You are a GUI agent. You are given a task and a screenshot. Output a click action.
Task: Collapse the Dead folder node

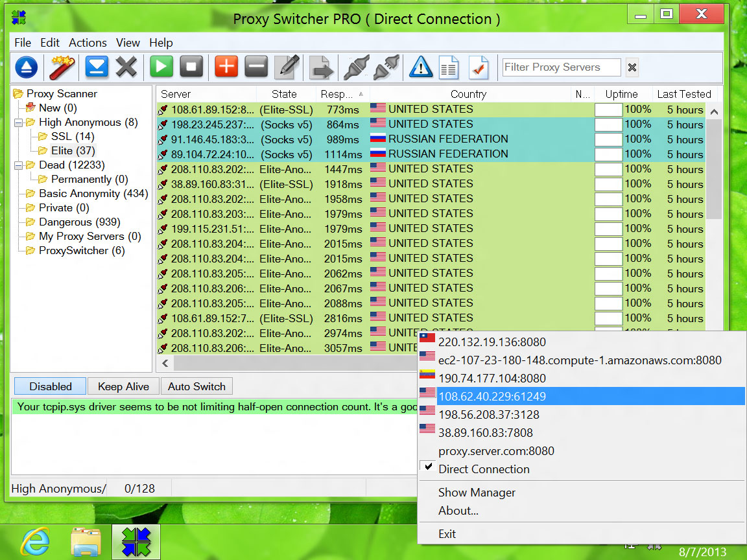point(19,166)
